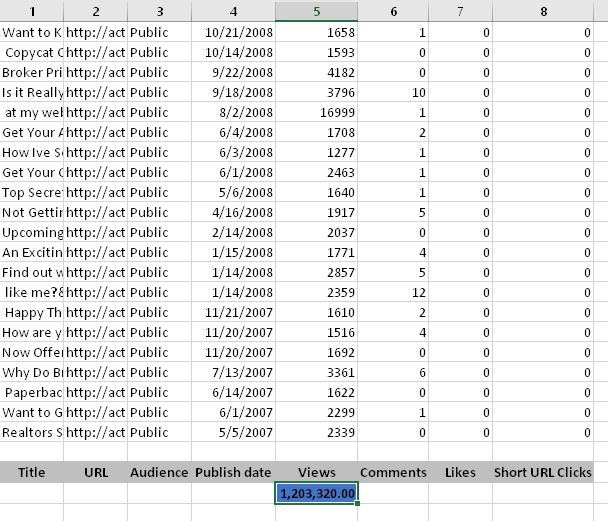Select the cell with views 16999

click(316, 112)
